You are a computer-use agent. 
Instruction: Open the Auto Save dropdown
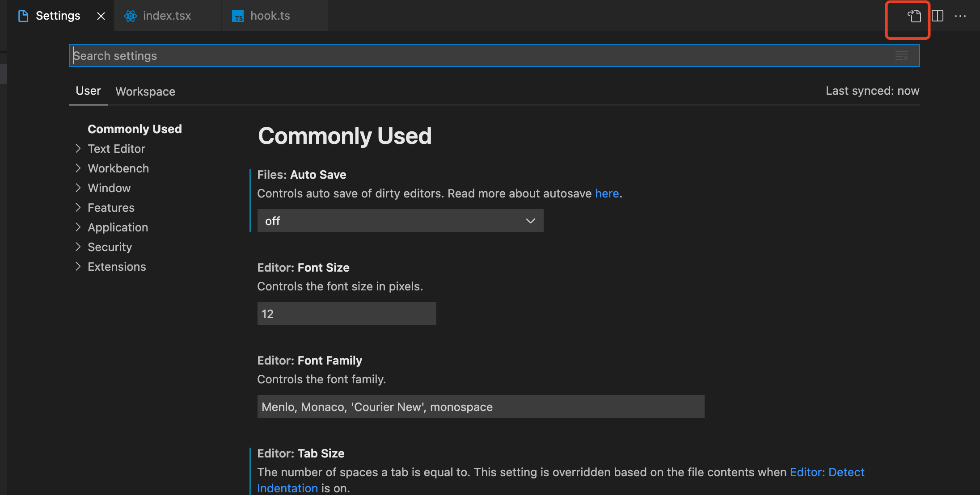(400, 221)
